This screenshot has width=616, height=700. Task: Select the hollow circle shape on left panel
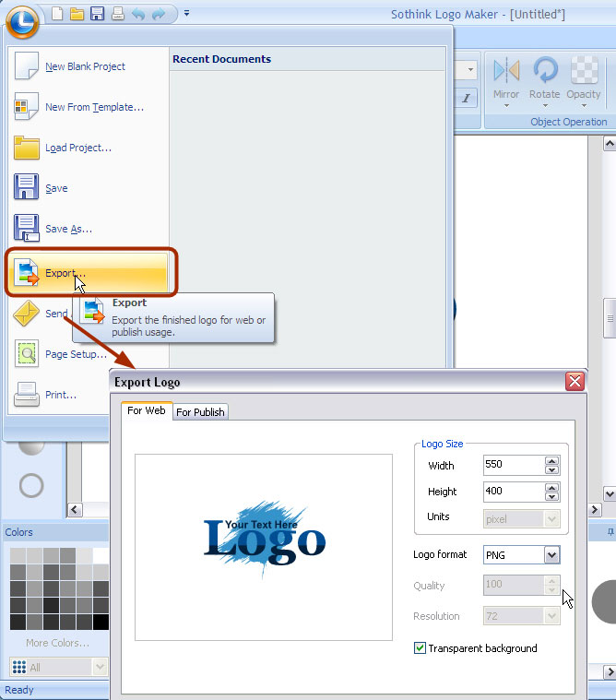coord(31,485)
